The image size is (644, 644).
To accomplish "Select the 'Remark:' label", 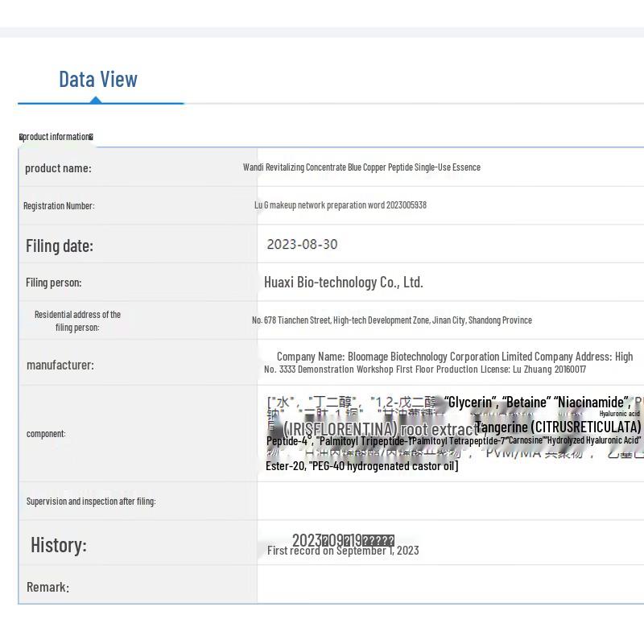I will (x=47, y=587).
